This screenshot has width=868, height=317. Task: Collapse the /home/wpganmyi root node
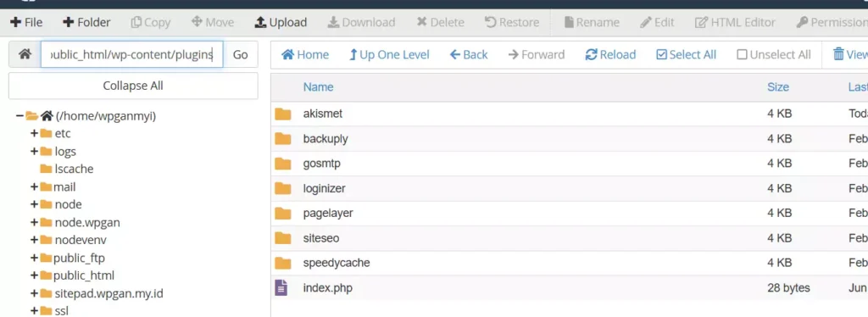click(20, 116)
